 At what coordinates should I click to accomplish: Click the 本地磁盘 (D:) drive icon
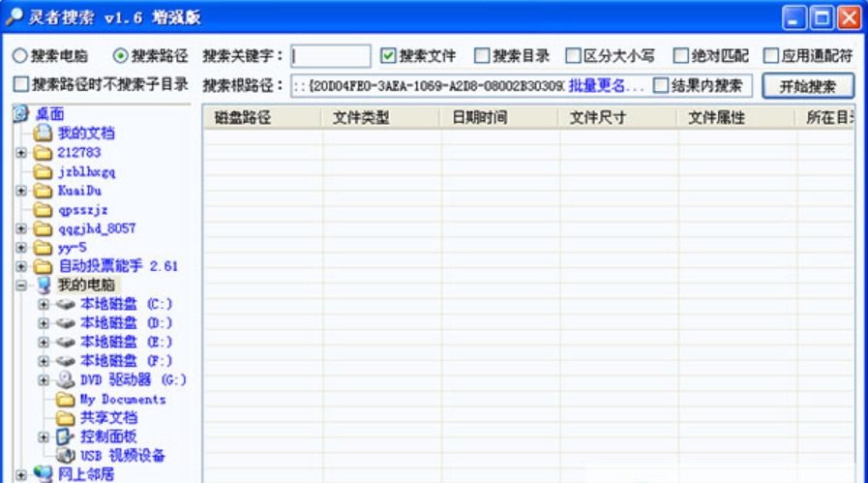click(66, 323)
